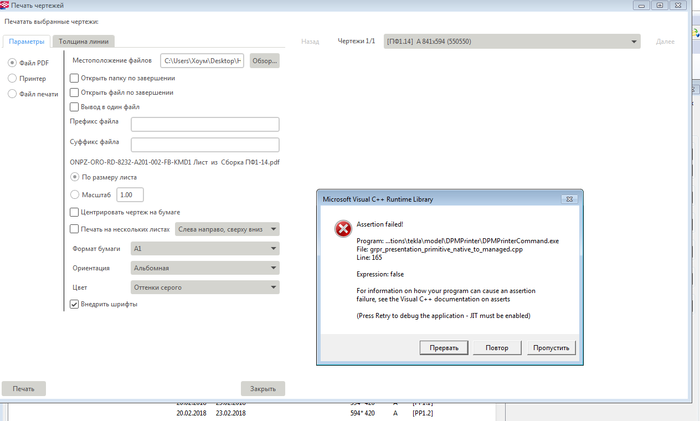Open the Формат бумаги A1 dropdown
Viewport: 700px width, 421px height.
[x=205, y=249]
